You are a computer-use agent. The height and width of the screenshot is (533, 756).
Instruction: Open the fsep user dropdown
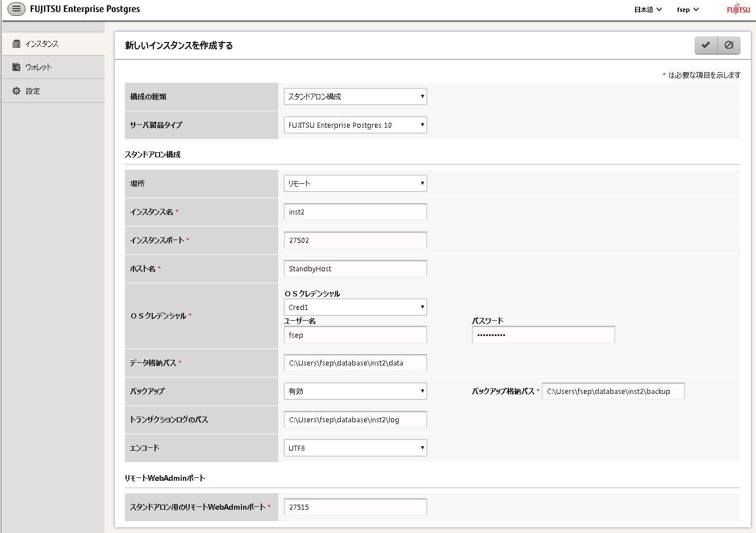(688, 10)
